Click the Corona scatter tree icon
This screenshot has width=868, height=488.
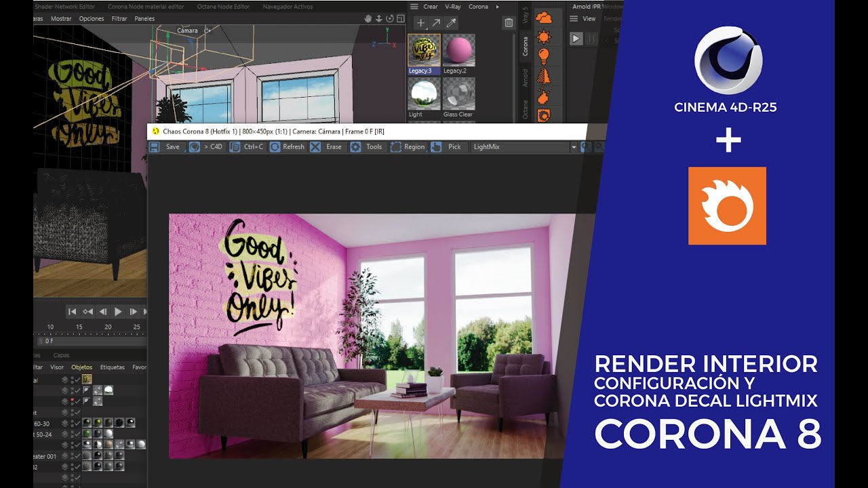pyautogui.click(x=544, y=76)
